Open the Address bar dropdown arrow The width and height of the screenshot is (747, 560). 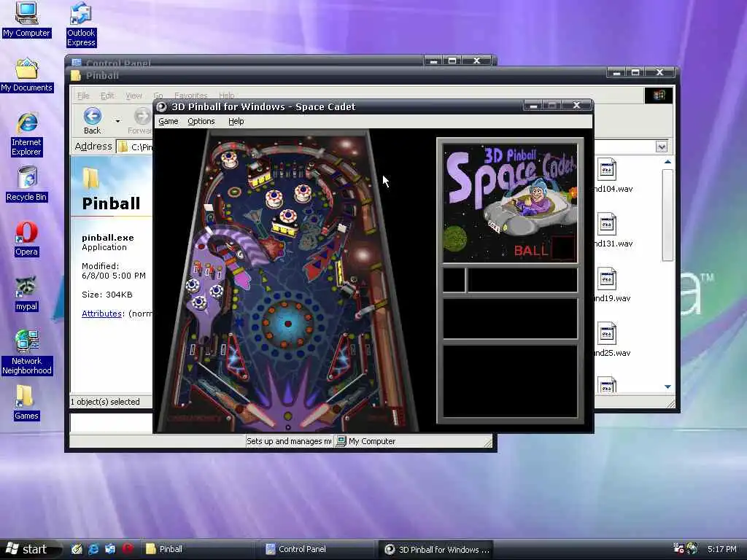(x=661, y=147)
